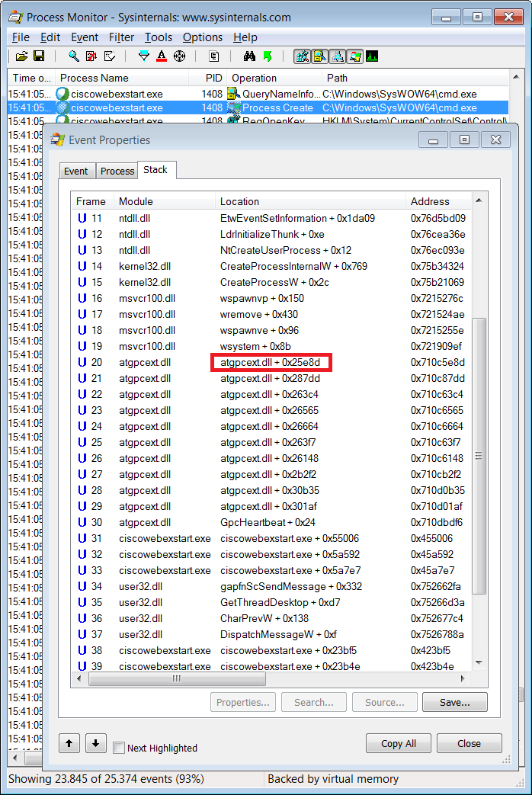532x795 pixels.
Task: Sort stack by Location column header
Action: (x=310, y=201)
